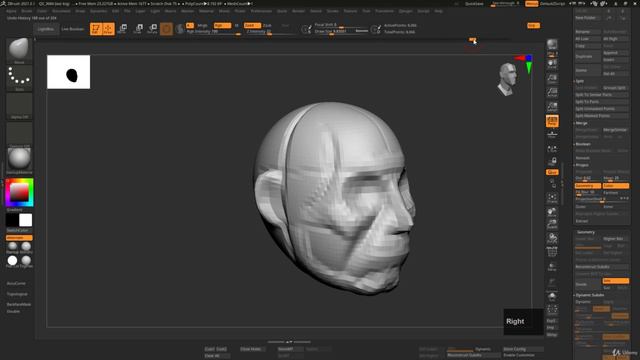Click the right-shelf Move view icon
This screenshot has height=360, width=640.
pos(552,212)
